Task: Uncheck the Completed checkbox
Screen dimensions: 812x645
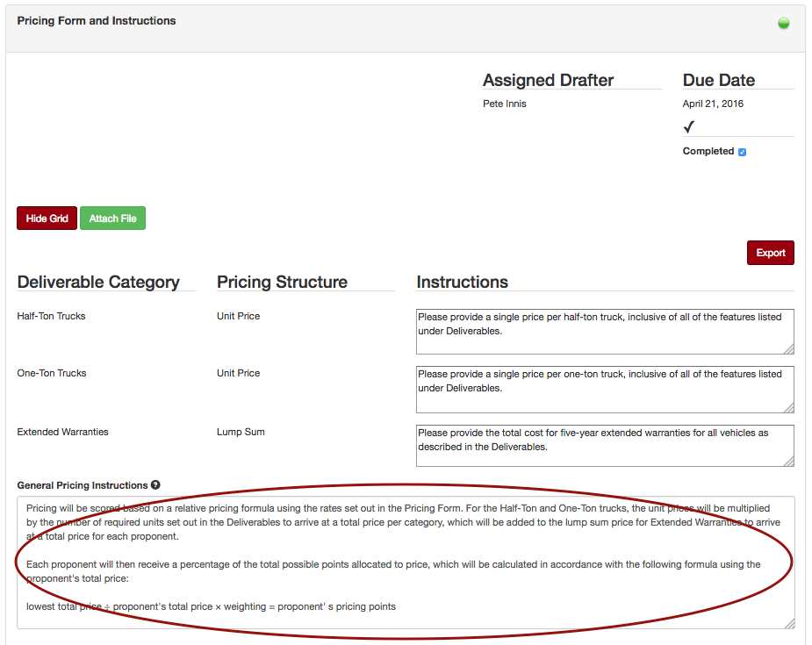Action: click(743, 151)
